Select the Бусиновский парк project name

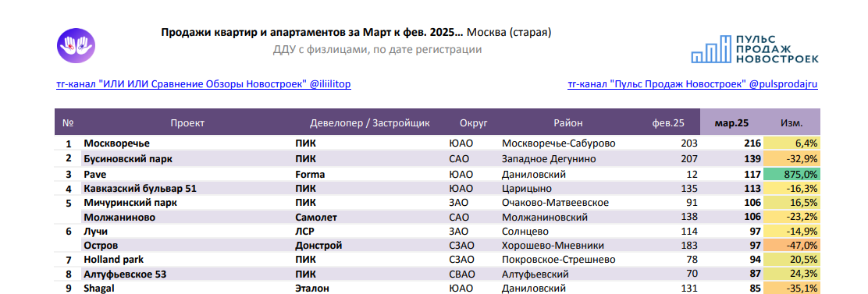pos(128,158)
